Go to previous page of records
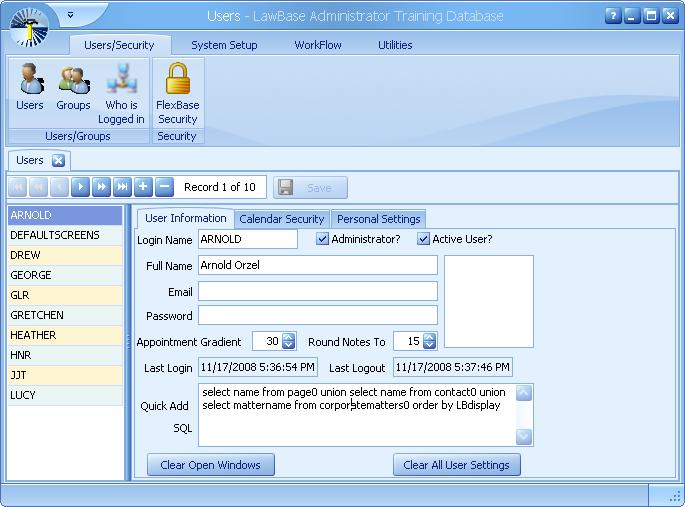Image resolution: width=685 pixels, height=507 pixels. 38,187
